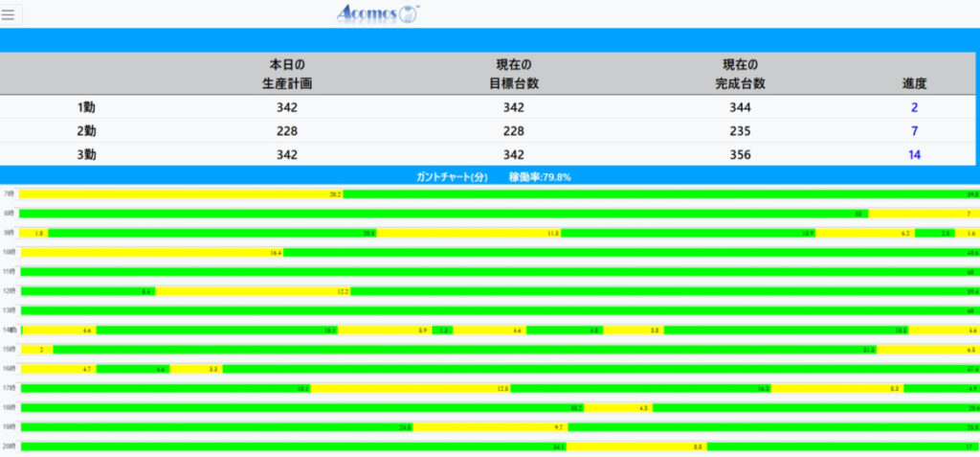The height and width of the screenshot is (457, 980).
Task: Select the blue progress value 14 for 3勤
Action: 914,155
